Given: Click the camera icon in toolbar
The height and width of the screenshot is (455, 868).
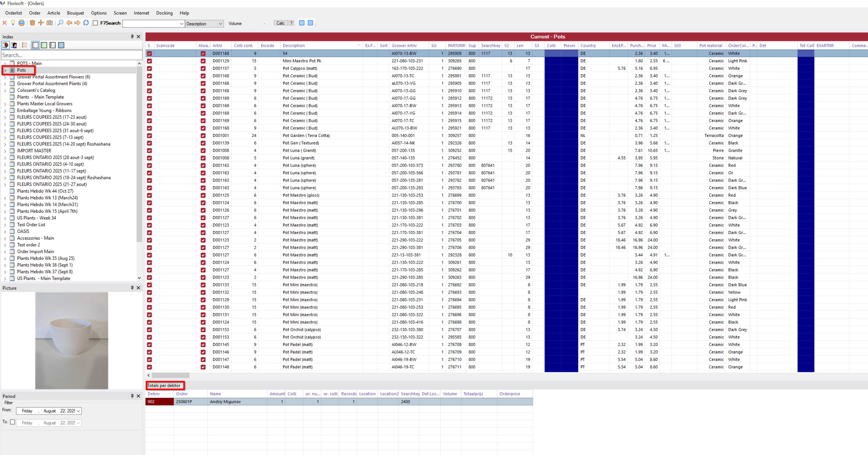Looking at the screenshot, I should [x=49, y=23].
